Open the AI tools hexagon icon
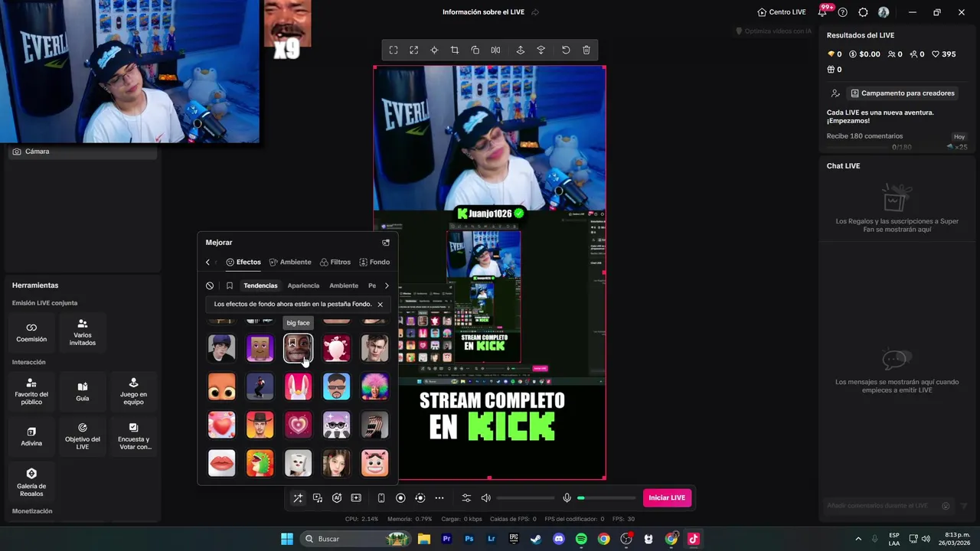 337,498
